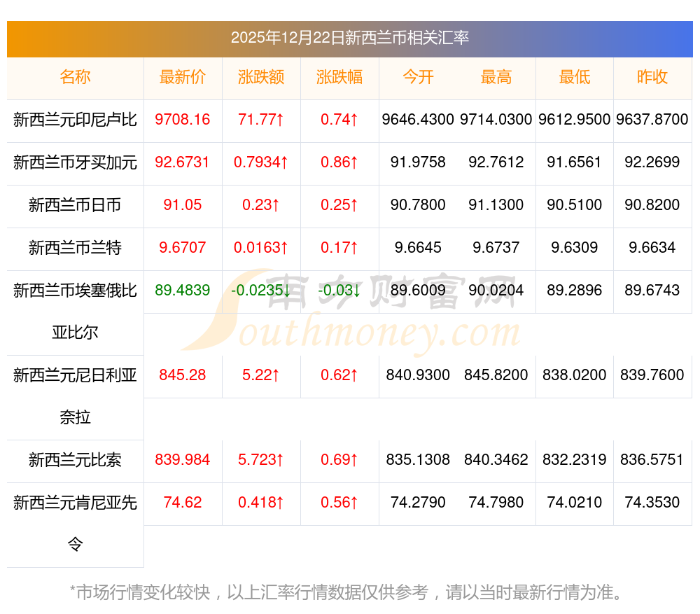Open the 新西兰元印尼卢比 row name
Viewport: 700px width, 614px height.
75,120
